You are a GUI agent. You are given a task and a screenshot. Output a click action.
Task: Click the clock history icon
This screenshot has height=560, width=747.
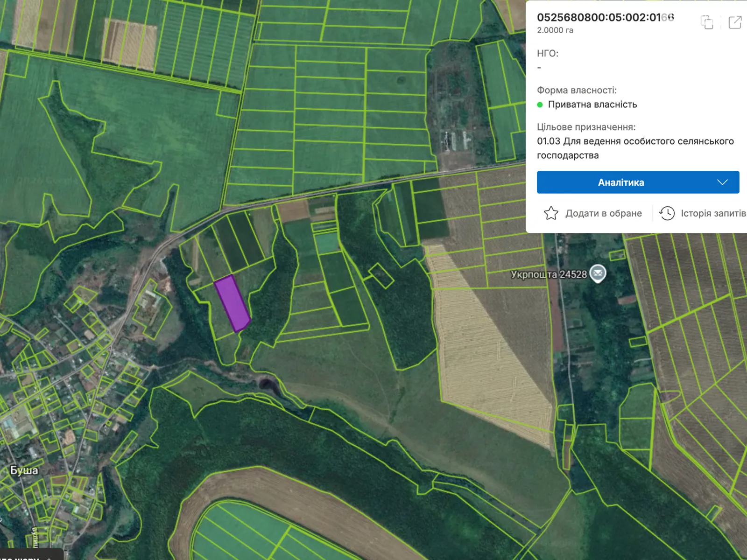667,213
